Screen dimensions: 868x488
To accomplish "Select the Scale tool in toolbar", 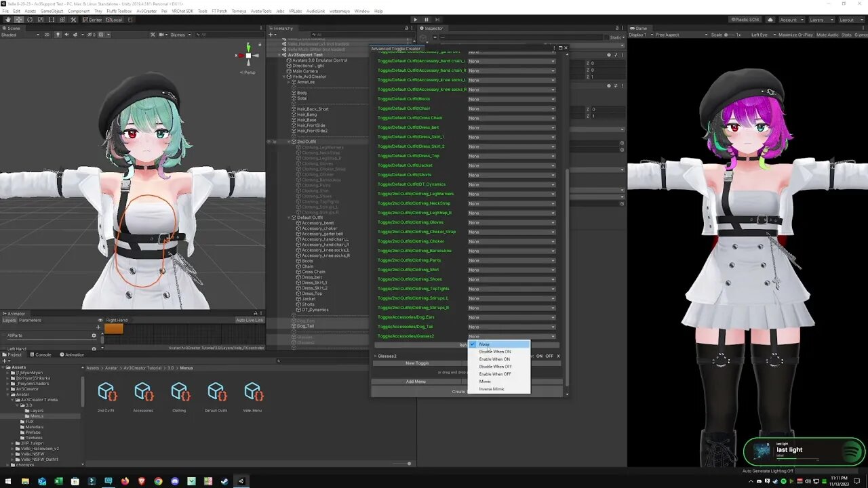I will coord(40,20).
